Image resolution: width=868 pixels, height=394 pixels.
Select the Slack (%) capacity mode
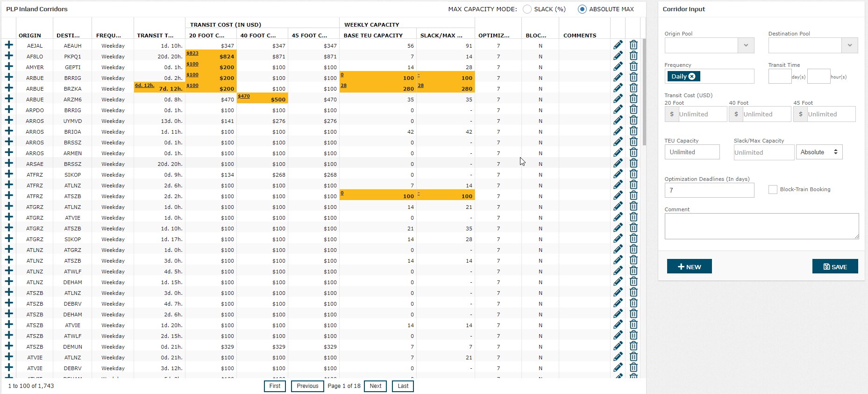point(527,9)
